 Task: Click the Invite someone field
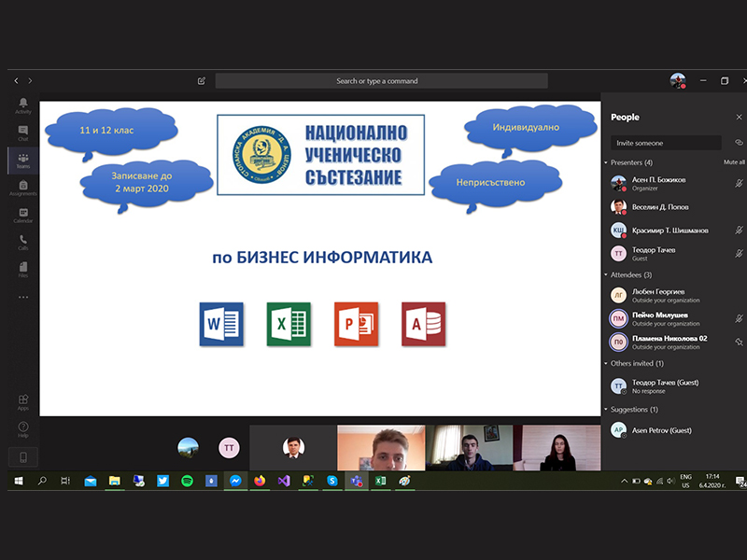(666, 143)
